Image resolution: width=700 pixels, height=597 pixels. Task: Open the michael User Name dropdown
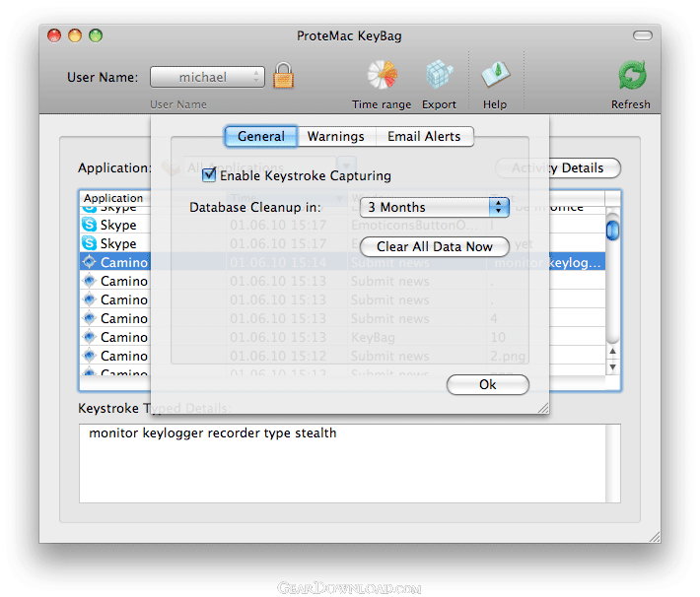click(x=207, y=77)
